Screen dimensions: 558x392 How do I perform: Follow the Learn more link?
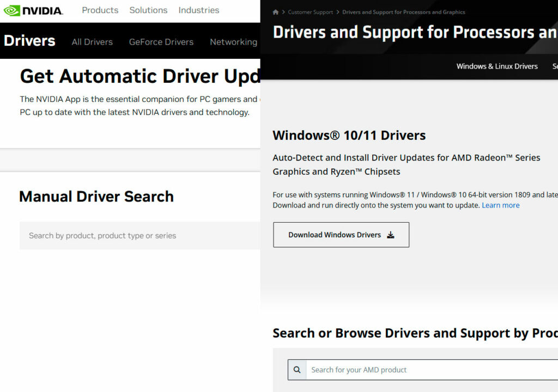click(500, 205)
